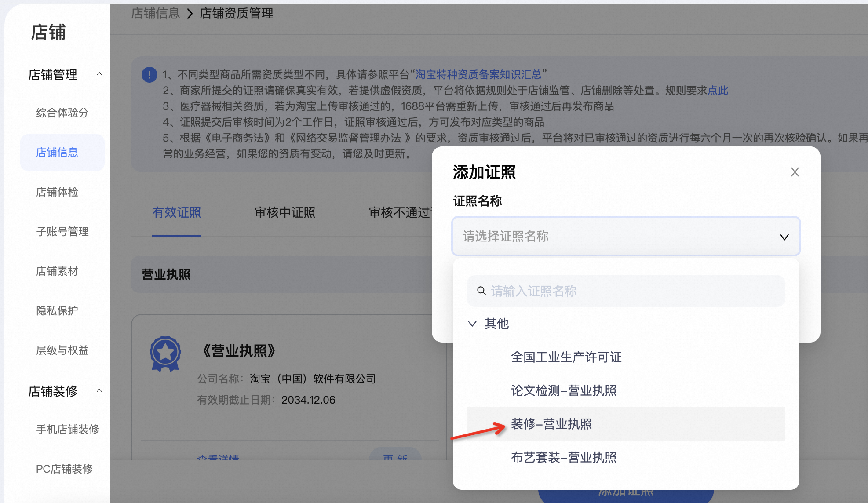Open 层级与权益 in the sidebar

[x=62, y=350]
